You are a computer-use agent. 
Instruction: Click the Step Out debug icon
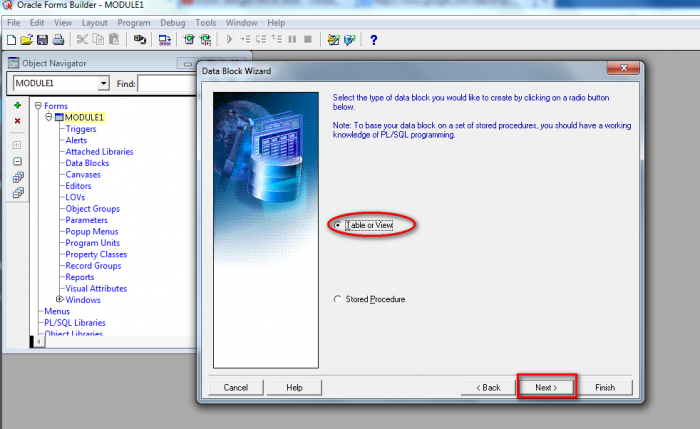pos(277,40)
